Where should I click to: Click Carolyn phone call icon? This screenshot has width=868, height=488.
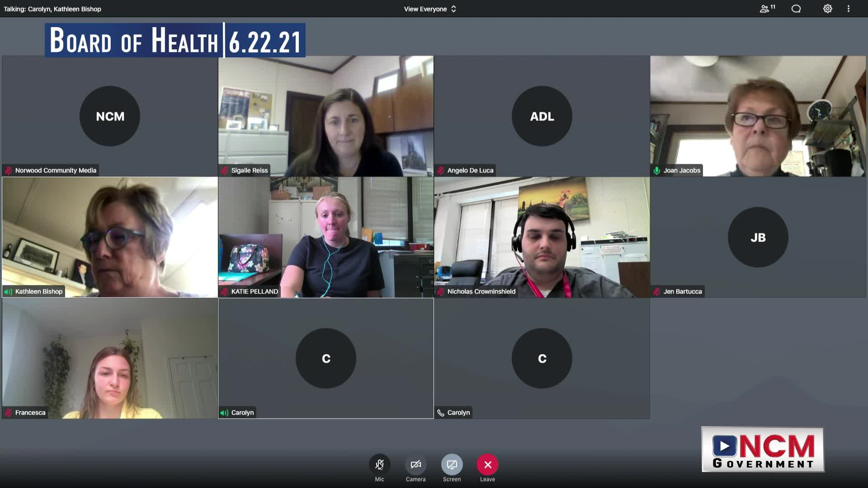tap(441, 413)
